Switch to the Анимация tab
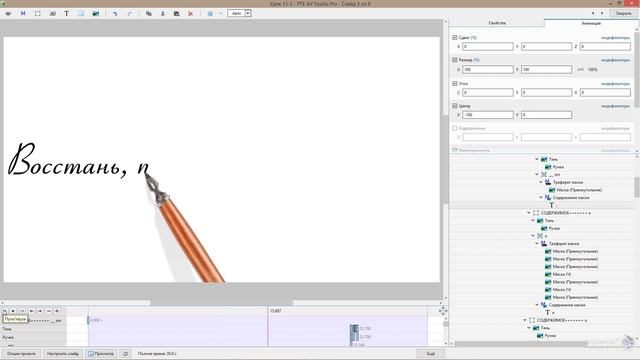This screenshot has width=640, height=360. tap(591, 23)
